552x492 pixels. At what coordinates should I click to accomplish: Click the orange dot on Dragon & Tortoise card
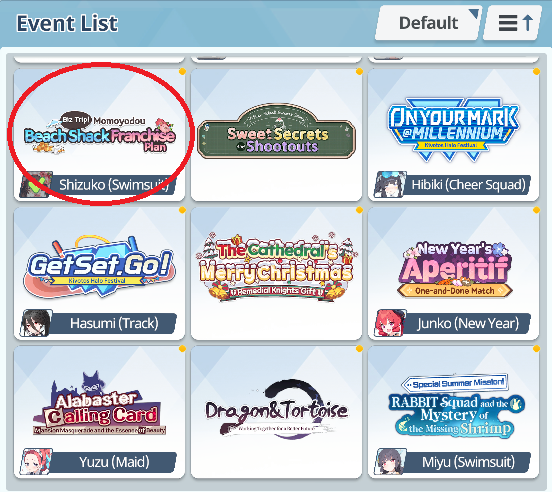359,349
